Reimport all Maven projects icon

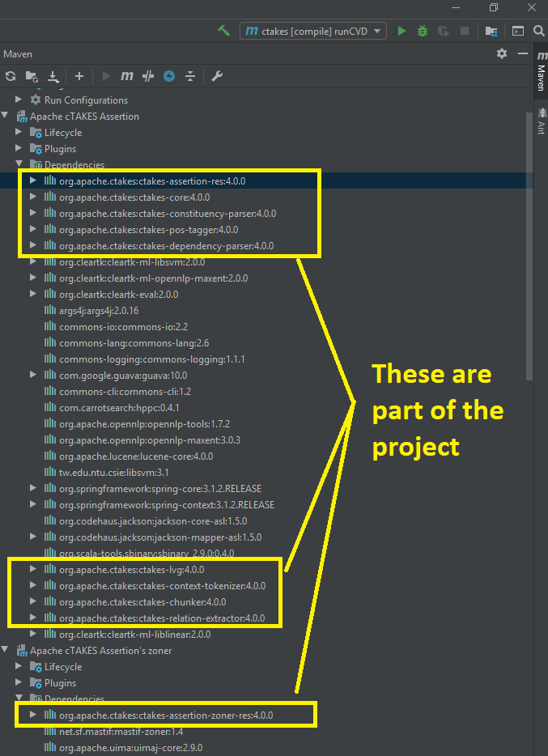[x=11, y=76]
